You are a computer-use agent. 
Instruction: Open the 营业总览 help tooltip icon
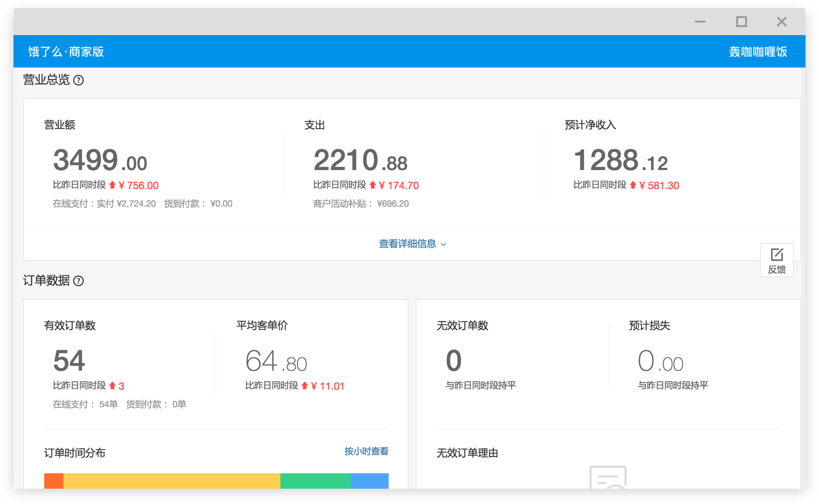[x=79, y=80]
